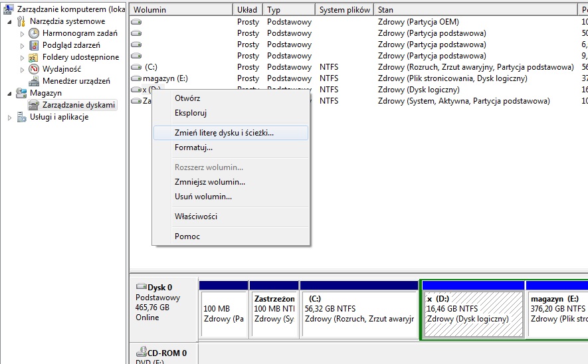Select the (C:) volume row in list
This screenshot has height=364, width=588.
click(x=151, y=67)
